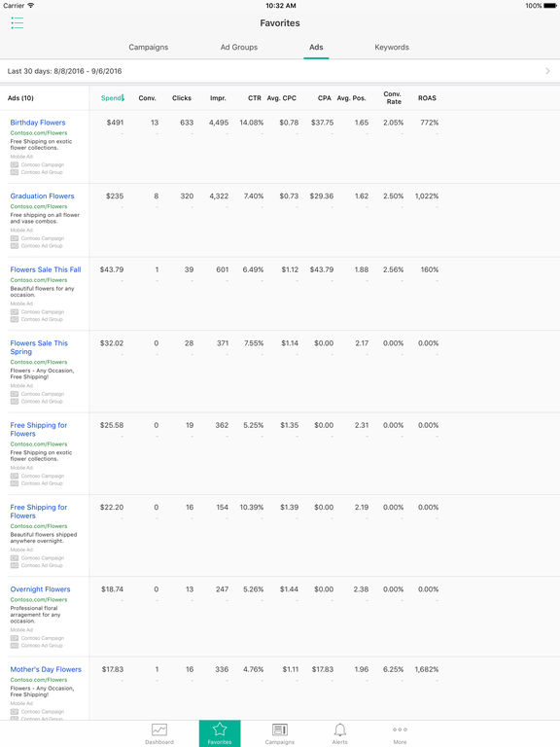
Task: Tap ad group icon under Graduation Flowers ad
Action: click(x=15, y=246)
